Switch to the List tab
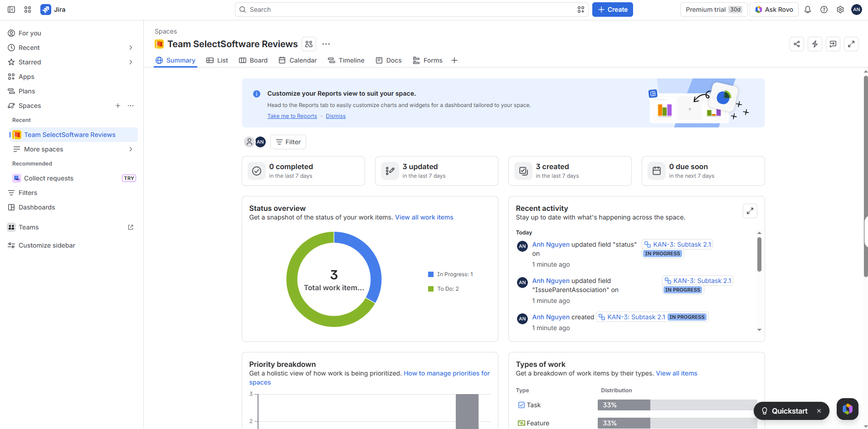This screenshot has height=429, width=868. [217, 60]
